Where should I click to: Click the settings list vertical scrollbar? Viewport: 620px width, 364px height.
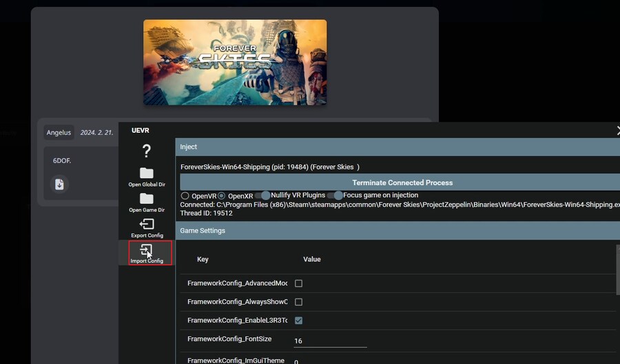[618, 270]
